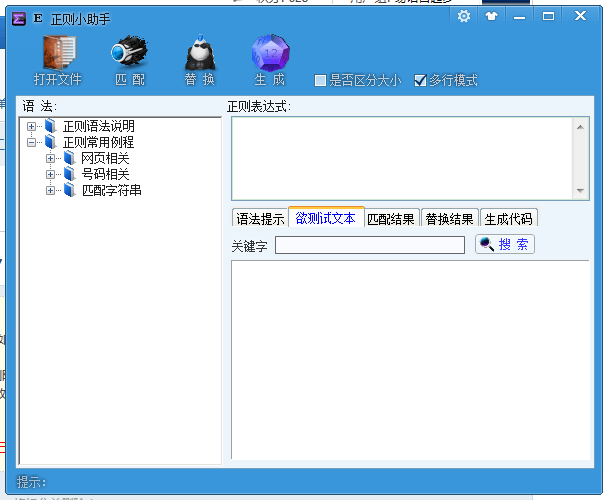Screen dimensions: 608x500
Task: Enable the 是否区分大小 checkbox
Action: coord(321,81)
